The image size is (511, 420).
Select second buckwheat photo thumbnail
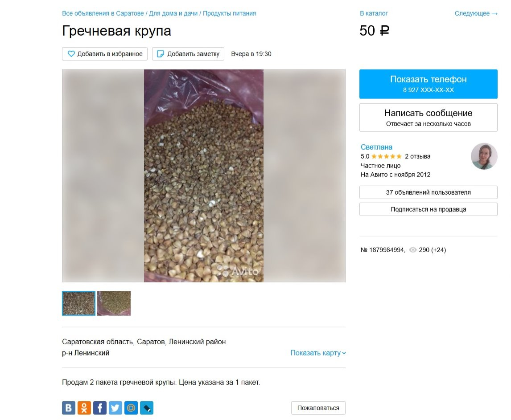click(114, 303)
